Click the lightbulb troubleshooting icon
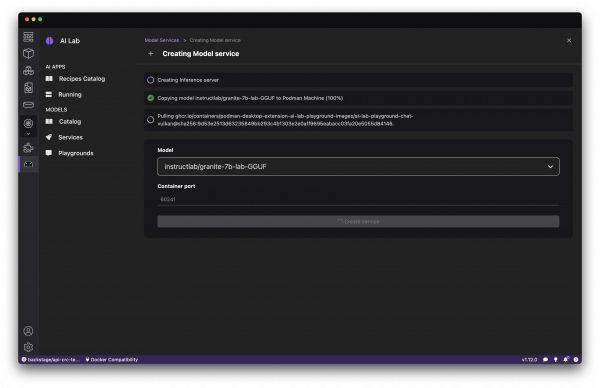 tap(556, 360)
